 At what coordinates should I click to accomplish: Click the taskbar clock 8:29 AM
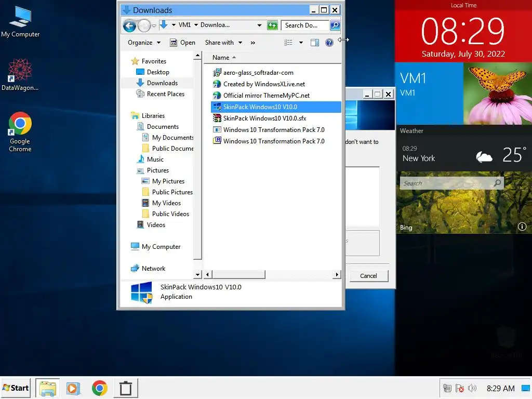click(500, 388)
